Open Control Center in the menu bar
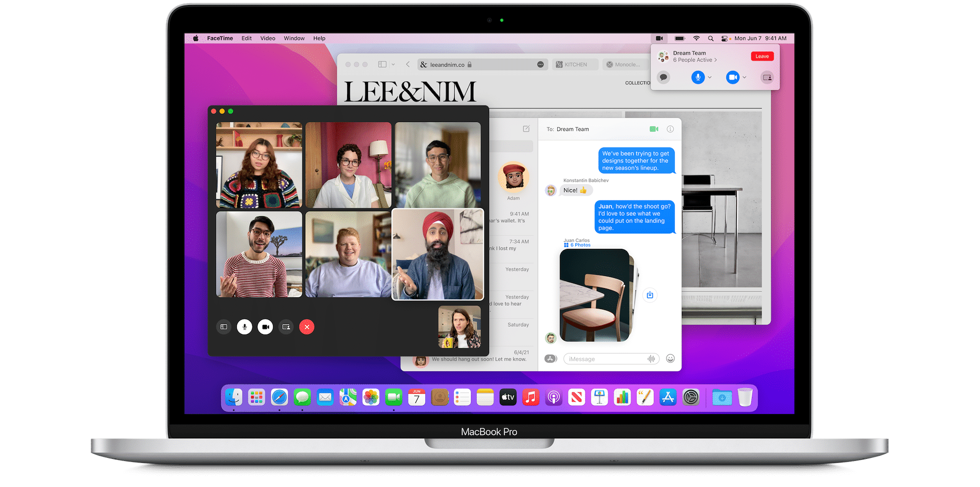The width and height of the screenshot is (980, 487). (x=725, y=38)
